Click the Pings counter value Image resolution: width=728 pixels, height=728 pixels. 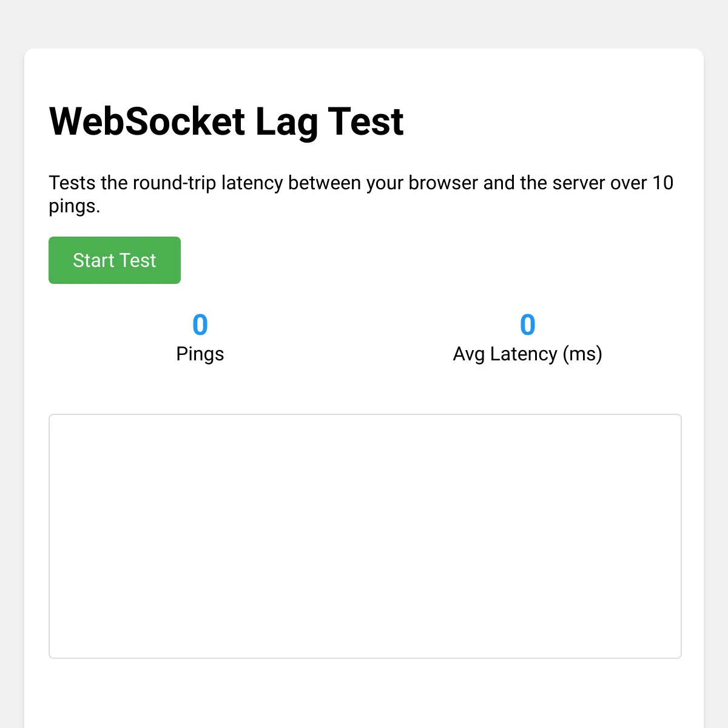click(200, 325)
